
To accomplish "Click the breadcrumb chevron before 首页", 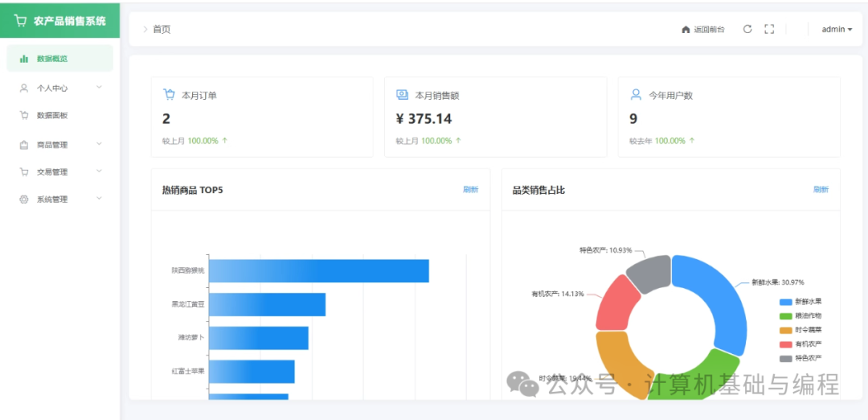I will click(145, 29).
